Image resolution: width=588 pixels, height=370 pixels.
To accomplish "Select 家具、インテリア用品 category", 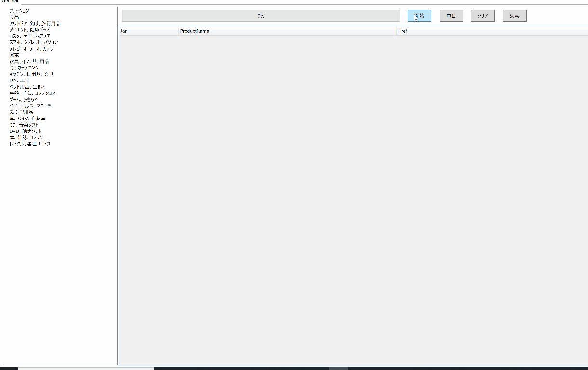I will point(29,62).
